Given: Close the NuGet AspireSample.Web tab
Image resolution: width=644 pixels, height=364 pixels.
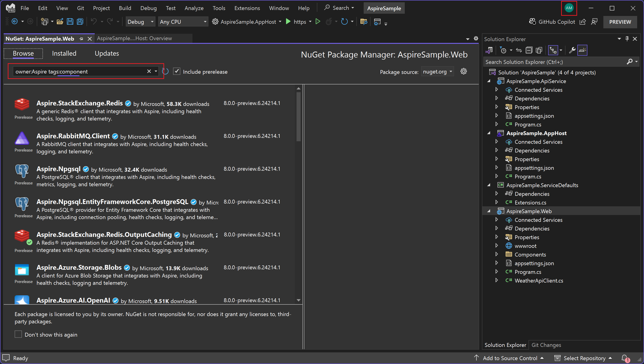Looking at the screenshot, I should tap(90, 39).
